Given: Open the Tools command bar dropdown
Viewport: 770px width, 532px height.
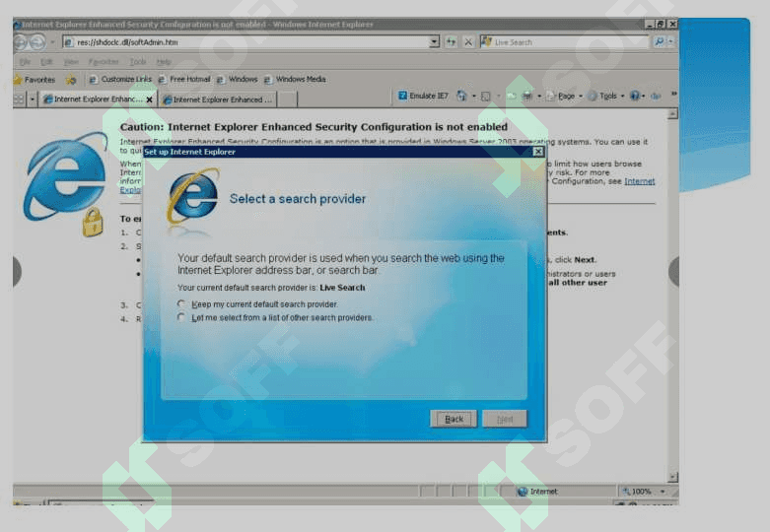Looking at the screenshot, I should click(606, 97).
